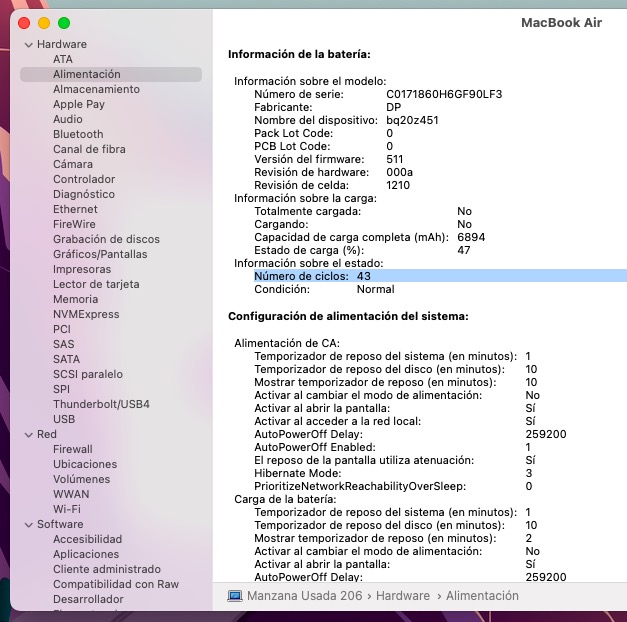Click the Condición Normal row
Viewport: 627px width, 622px height.
click(324, 290)
